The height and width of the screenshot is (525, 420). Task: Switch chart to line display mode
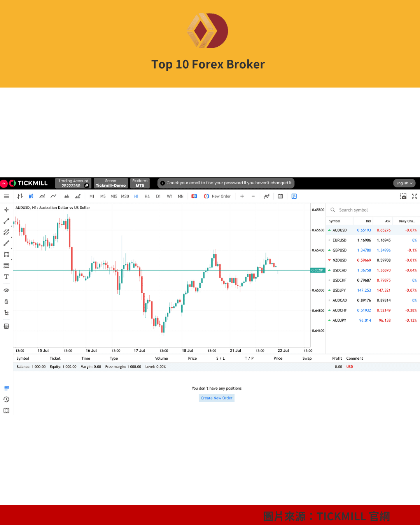tap(53, 196)
